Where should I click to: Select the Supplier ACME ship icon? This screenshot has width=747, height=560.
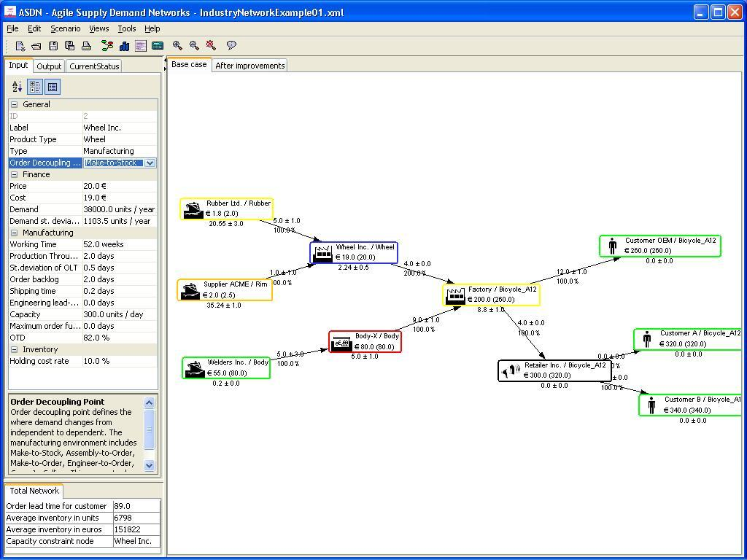click(x=190, y=290)
